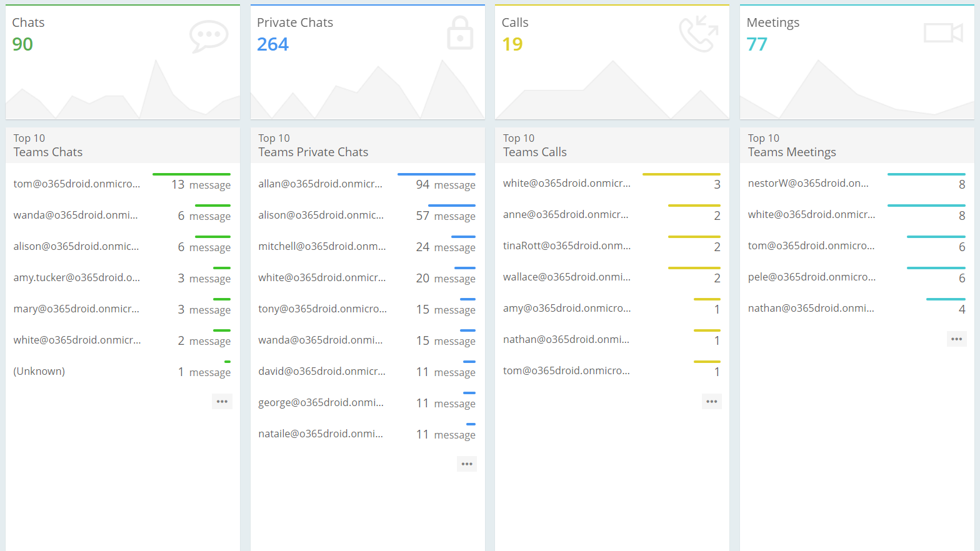Open the Private Chats total 264
Screen dimensions: 980x551
[272, 44]
